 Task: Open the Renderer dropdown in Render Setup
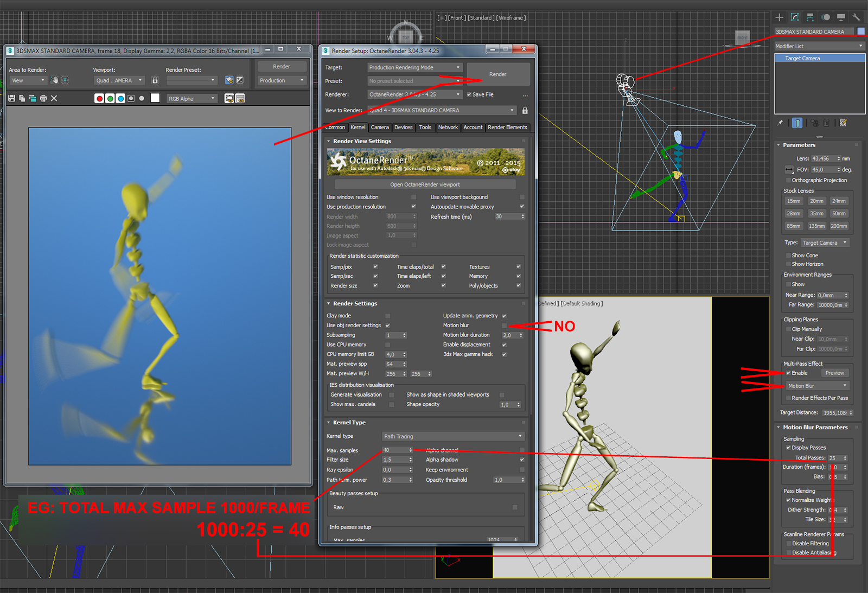[414, 94]
